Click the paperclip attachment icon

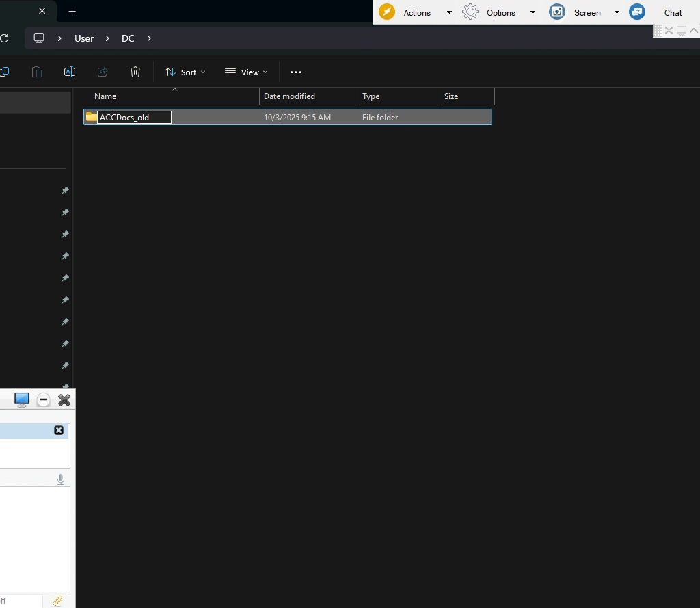pyautogui.click(x=57, y=601)
